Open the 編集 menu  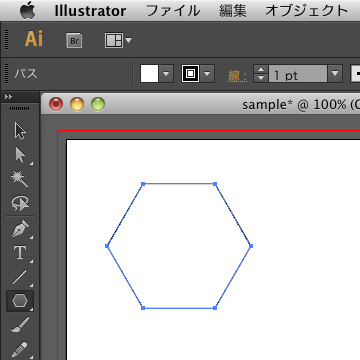233,11
